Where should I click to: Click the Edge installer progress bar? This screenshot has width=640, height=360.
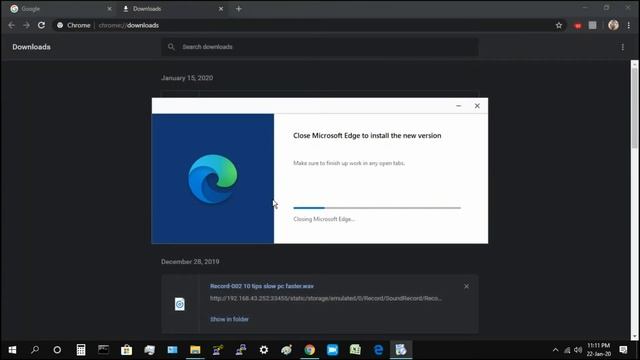[377, 208]
